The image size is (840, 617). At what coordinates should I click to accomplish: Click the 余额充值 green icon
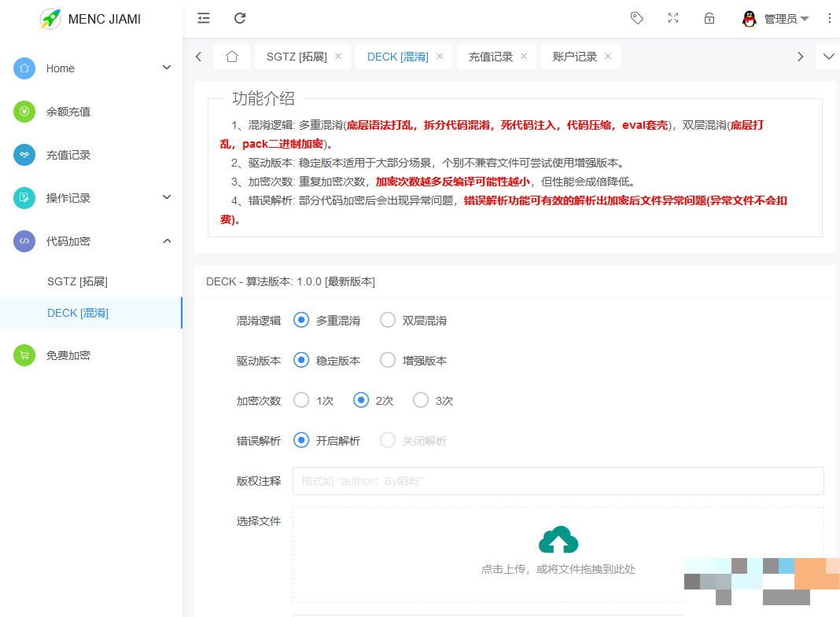point(24,112)
